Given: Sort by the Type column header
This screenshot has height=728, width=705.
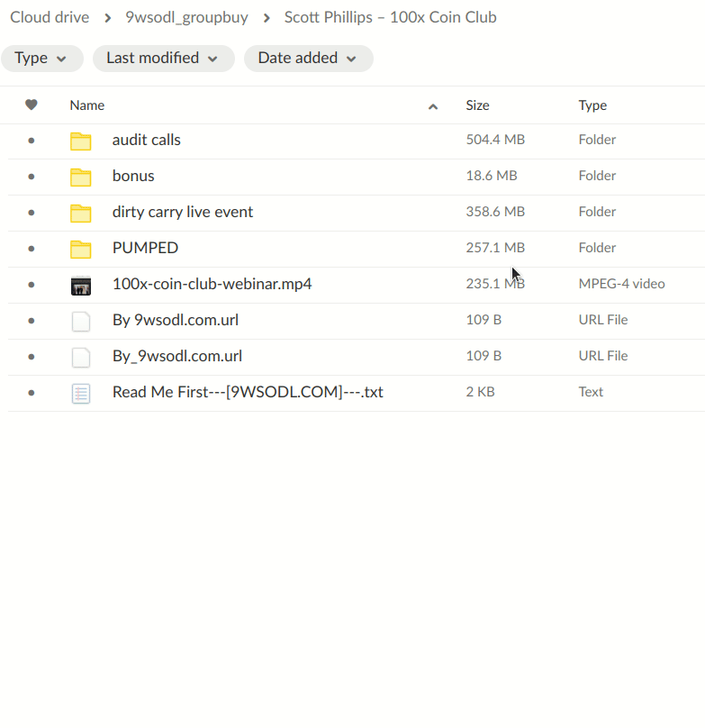Looking at the screenshot, I should tap(592, 105).
